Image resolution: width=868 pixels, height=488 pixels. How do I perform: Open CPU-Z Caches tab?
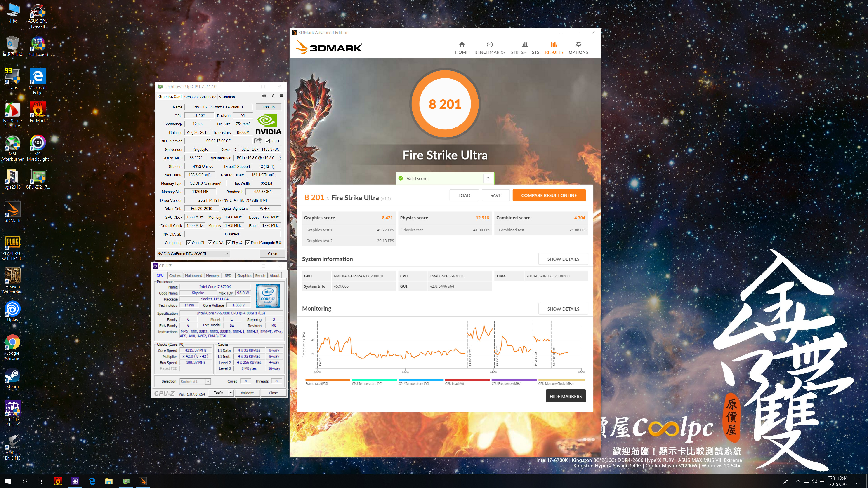point(175,275)
